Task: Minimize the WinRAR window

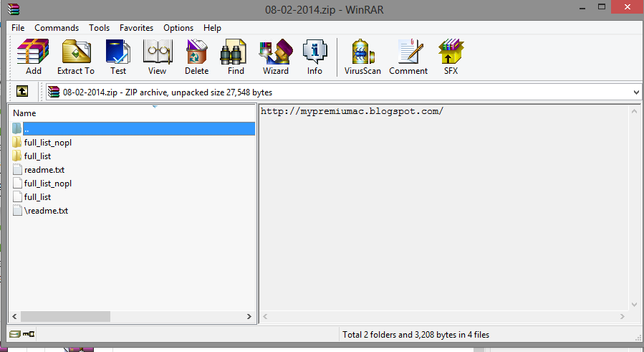Action: click(582, 8)
